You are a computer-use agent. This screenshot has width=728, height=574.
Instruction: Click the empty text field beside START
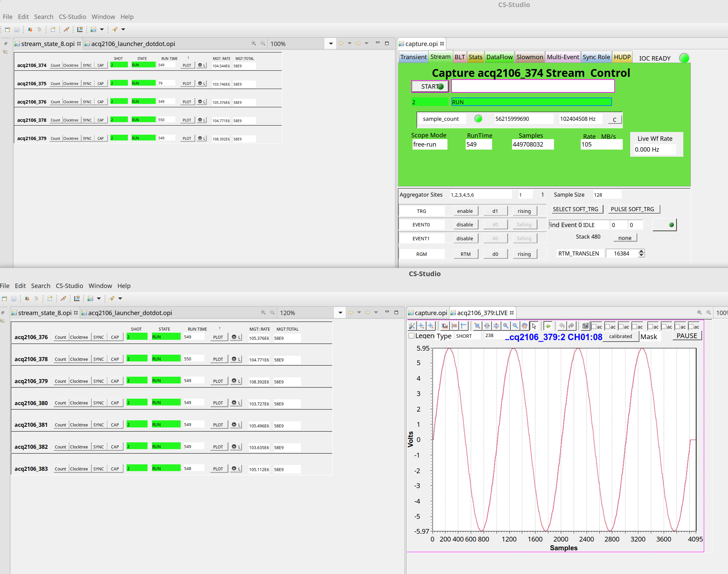pyautogui.click(x=533, y=86)
